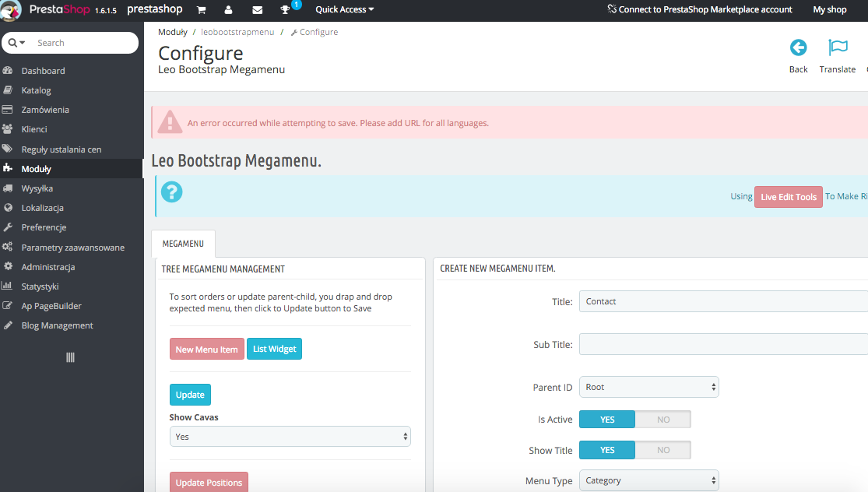Click the List Widget button
Viewport: 868px width, 492px height.
coord(275,349)
